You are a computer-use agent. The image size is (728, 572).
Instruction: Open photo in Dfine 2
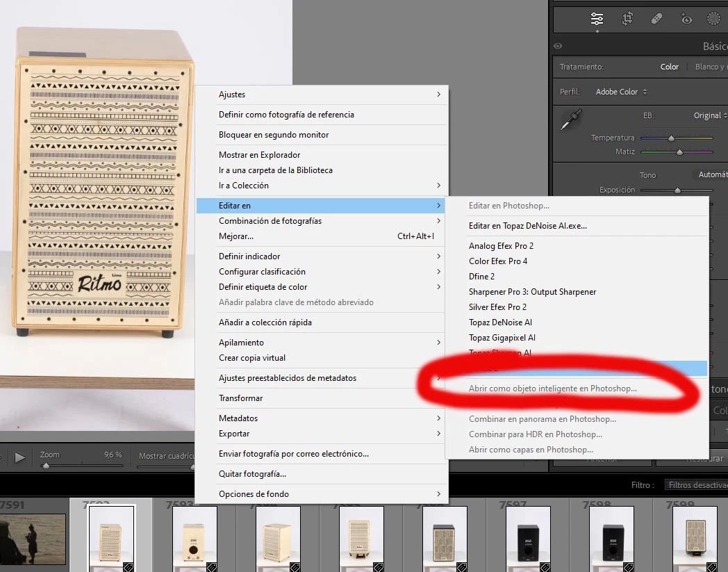click(577, 277)
